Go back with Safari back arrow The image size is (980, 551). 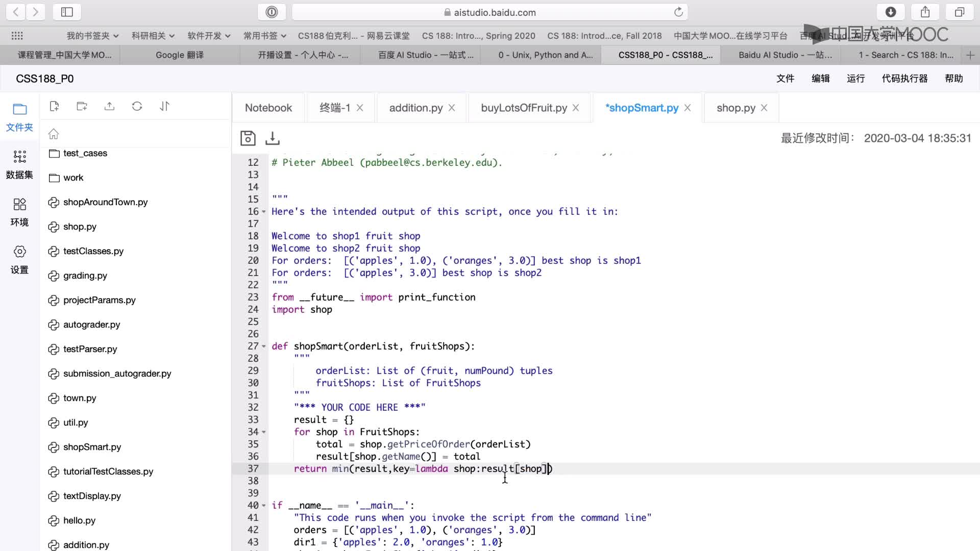tap(16, 12)
